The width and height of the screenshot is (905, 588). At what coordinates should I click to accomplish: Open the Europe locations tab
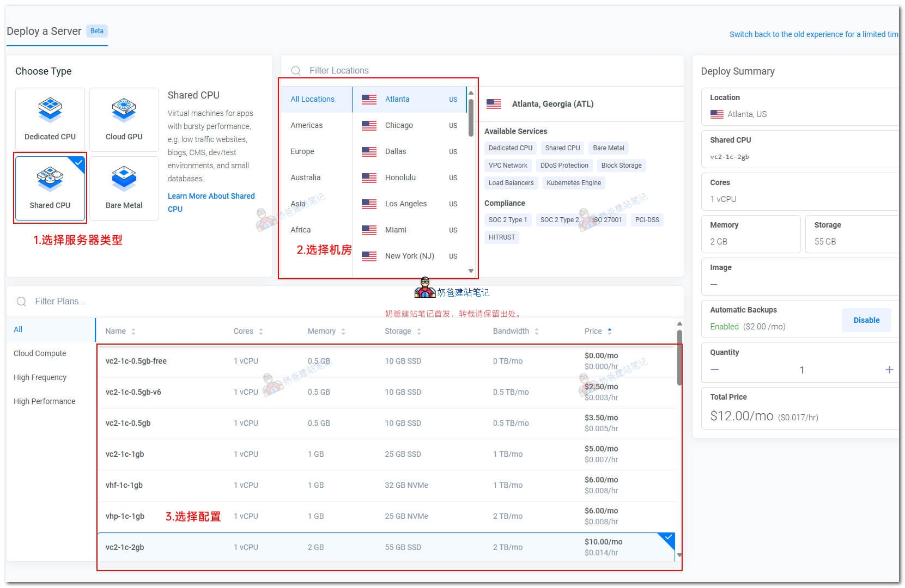pos(302,151)
